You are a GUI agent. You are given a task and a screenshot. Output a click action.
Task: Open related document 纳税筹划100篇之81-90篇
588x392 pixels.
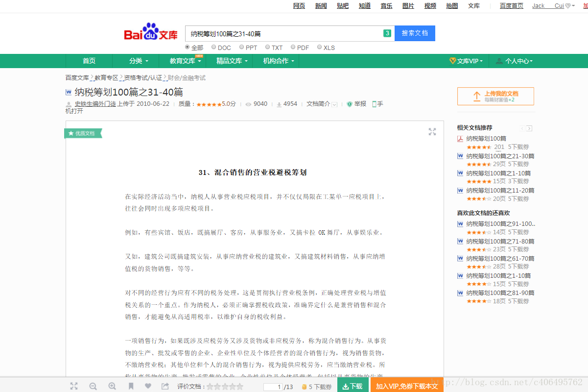click(500, 293)
